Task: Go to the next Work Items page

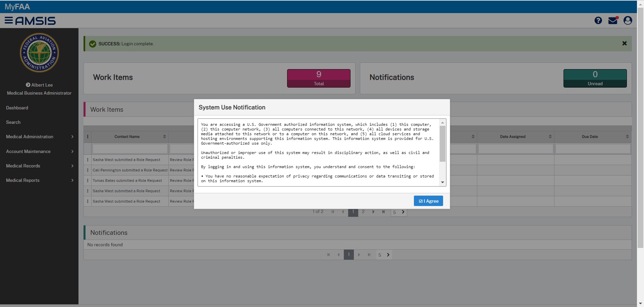Action: pyautogui.click(x=373, y=212)
